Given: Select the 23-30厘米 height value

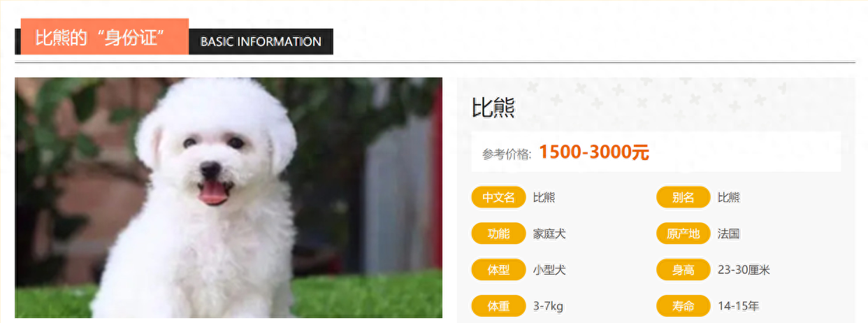Looking at the screenshot, I should pos(744,270).
